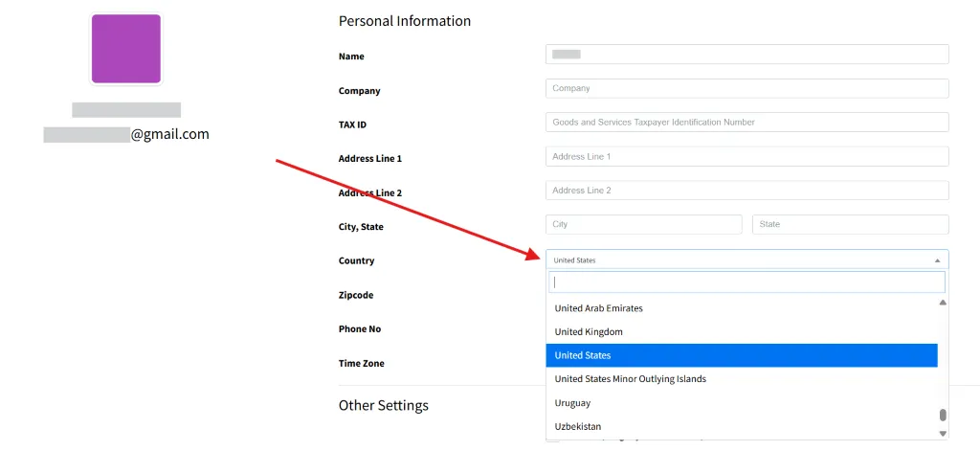Viewport: 980px width, 451px height.
Task: Click the country list scroll-down arrow
Action: pos(942,433)
